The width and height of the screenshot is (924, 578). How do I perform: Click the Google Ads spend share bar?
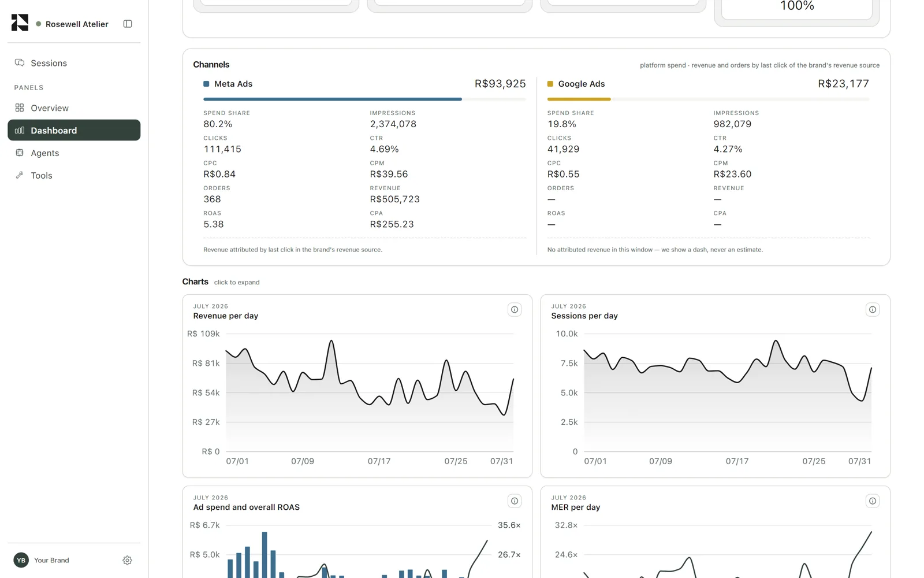708,99
